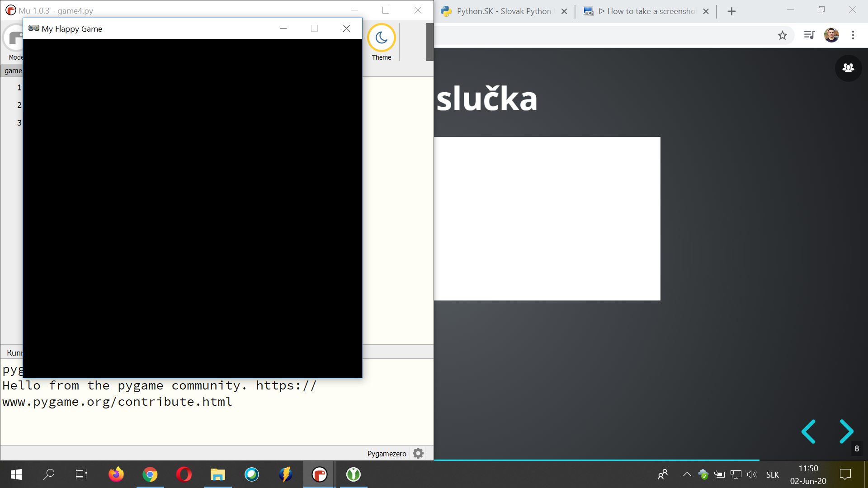Open Chrome three-dot menu
This screenshot has height=488, width=868.
point(853,35)
